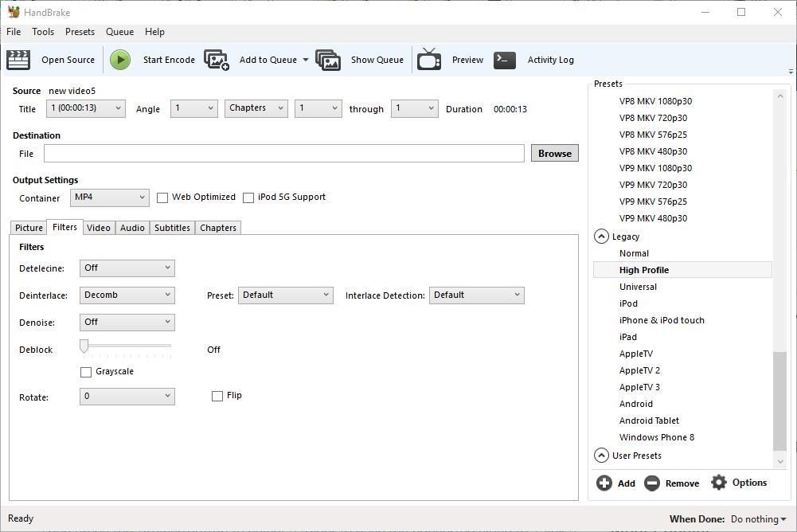Screen dimensions: 797x532
Task: Click the Add to Queue icon
Action: [217, 60]
